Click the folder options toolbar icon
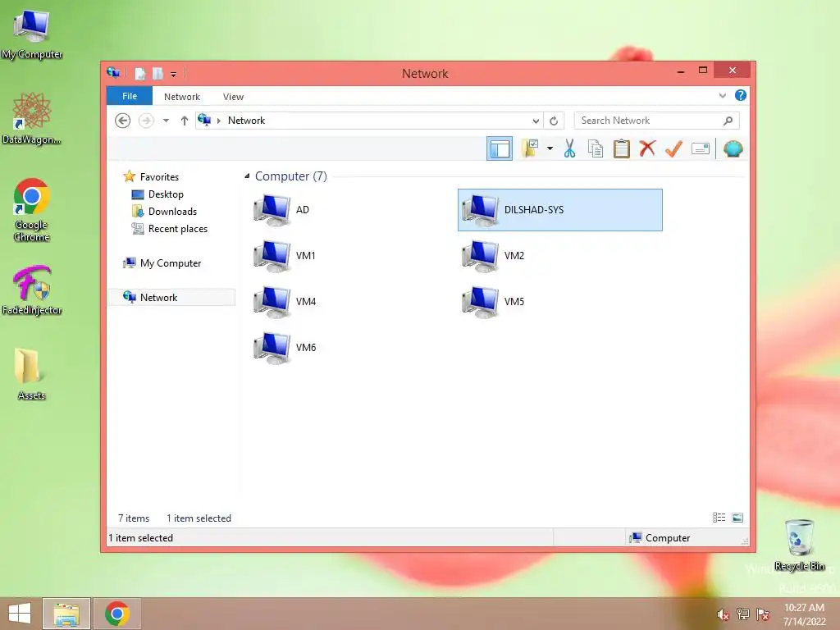The image size is (840, 630). pos(531,148)
